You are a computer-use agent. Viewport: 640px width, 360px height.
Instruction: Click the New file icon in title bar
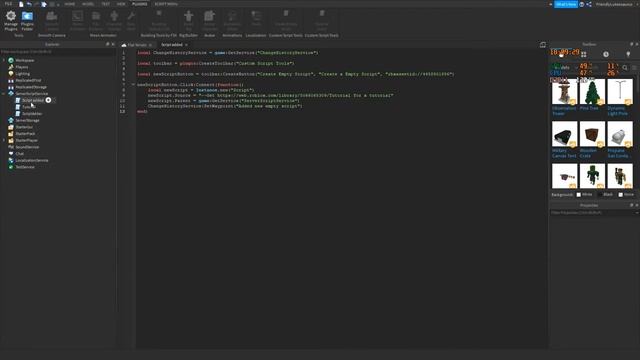coord(21,4)
